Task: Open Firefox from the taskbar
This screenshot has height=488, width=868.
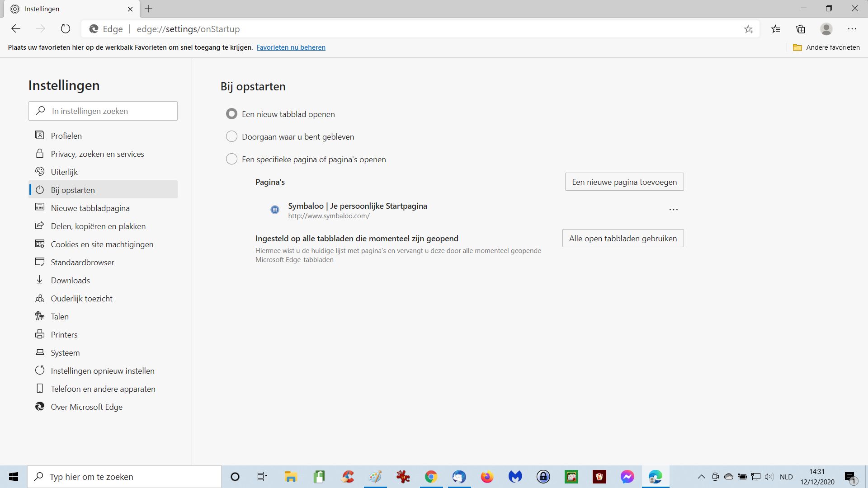Action: [x=487, y=477]
